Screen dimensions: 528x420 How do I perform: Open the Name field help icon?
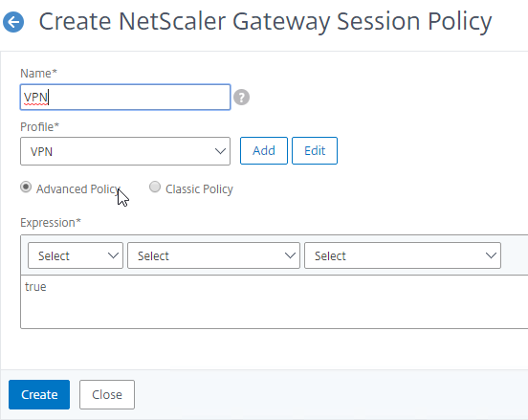point(241,98)
